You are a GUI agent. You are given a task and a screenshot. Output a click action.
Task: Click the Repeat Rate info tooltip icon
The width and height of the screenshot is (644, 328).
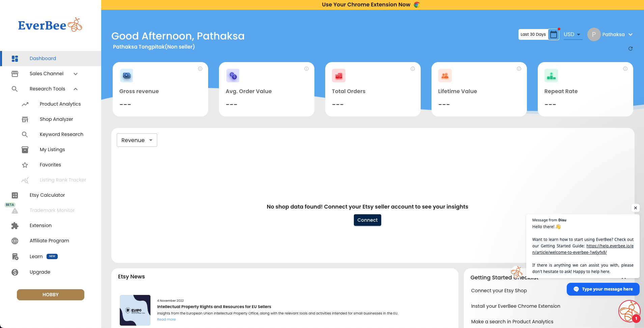point(625,69)
